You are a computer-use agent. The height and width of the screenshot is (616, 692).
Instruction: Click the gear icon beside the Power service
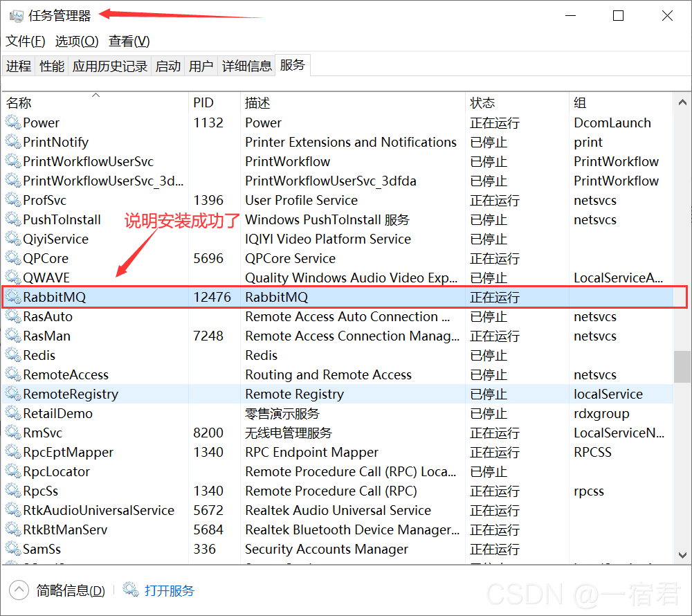(x=12, y=123)
